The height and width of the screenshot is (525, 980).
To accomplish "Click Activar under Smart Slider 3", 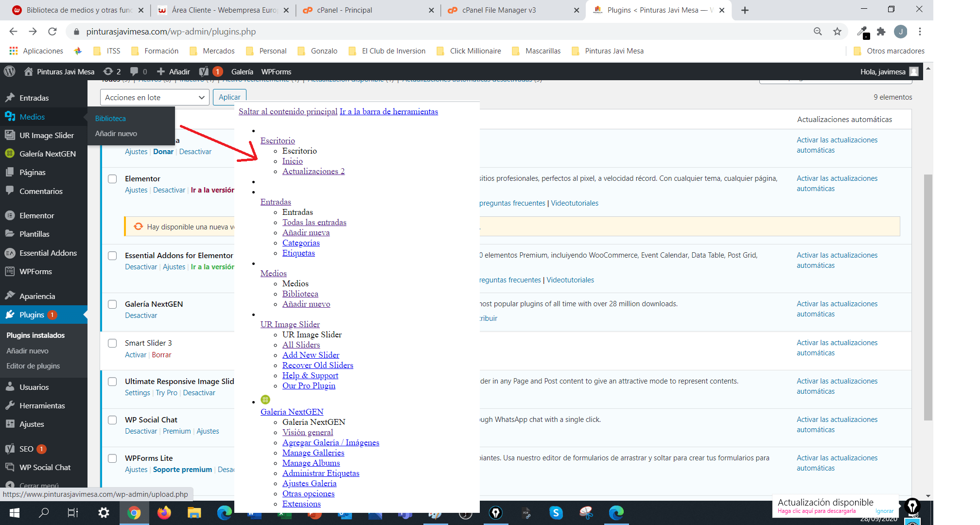I will (136, 355).
